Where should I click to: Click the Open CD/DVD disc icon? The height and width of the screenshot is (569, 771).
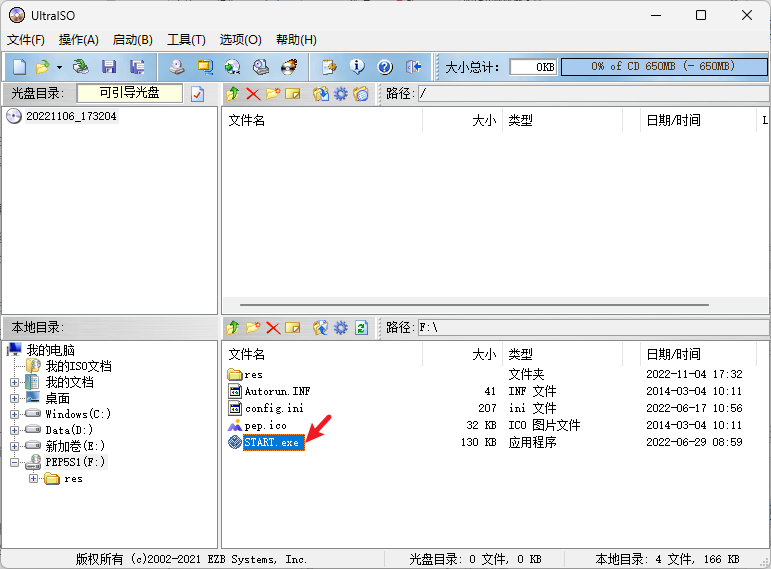point(81,67)
